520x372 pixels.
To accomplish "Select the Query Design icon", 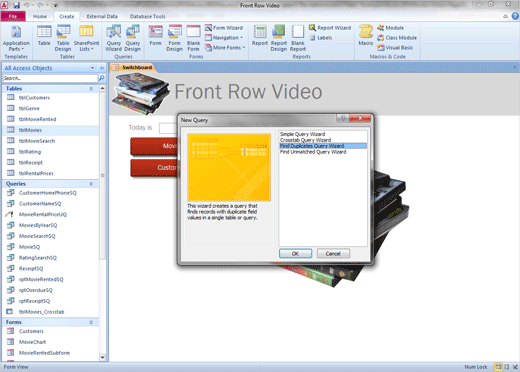I will [133, 39].
